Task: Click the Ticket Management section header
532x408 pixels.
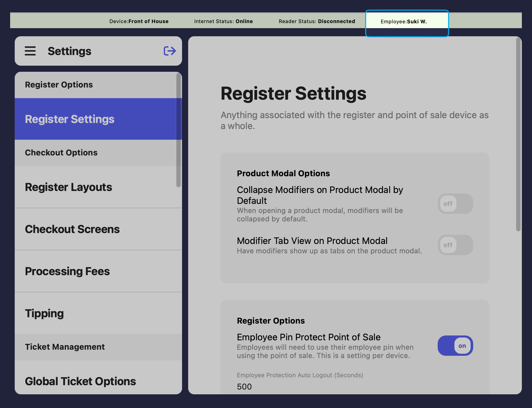Action: tap(65, 347)
